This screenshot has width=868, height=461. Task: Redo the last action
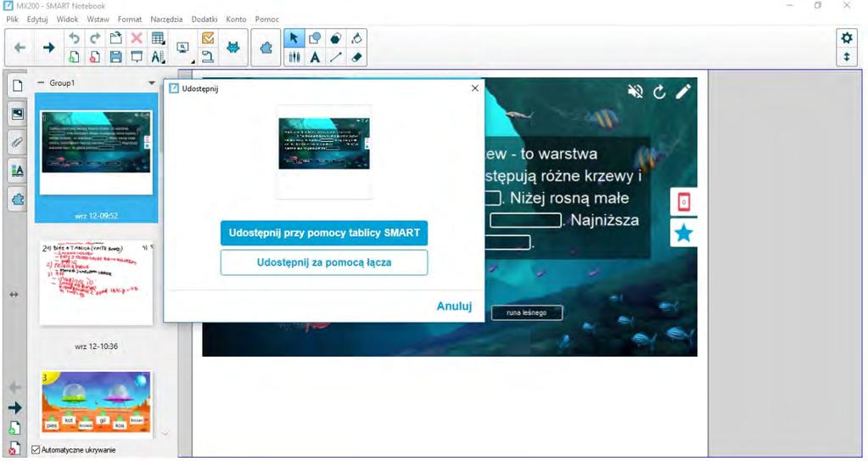95,38
